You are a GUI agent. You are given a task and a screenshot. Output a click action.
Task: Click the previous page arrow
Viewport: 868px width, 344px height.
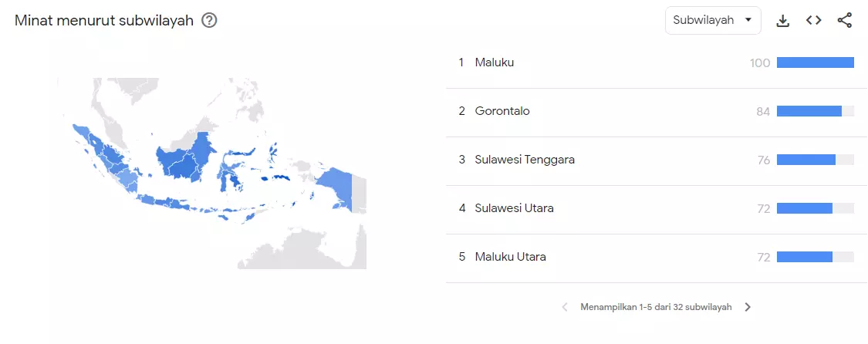(x=564, y=307)
